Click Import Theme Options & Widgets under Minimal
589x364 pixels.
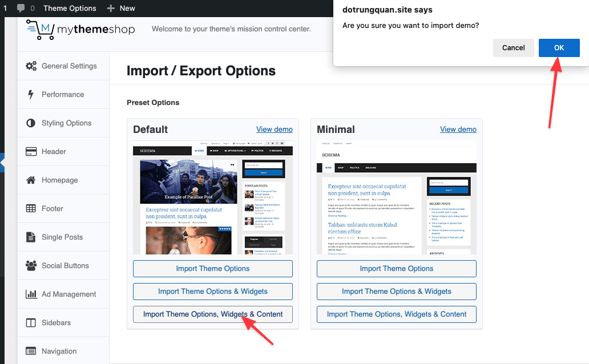coord(396,291)
